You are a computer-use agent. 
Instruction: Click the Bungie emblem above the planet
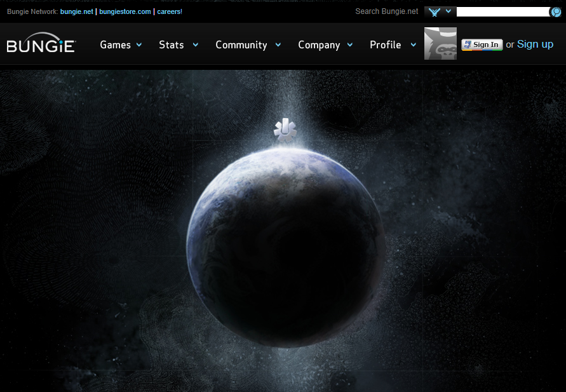click(285, 130)
